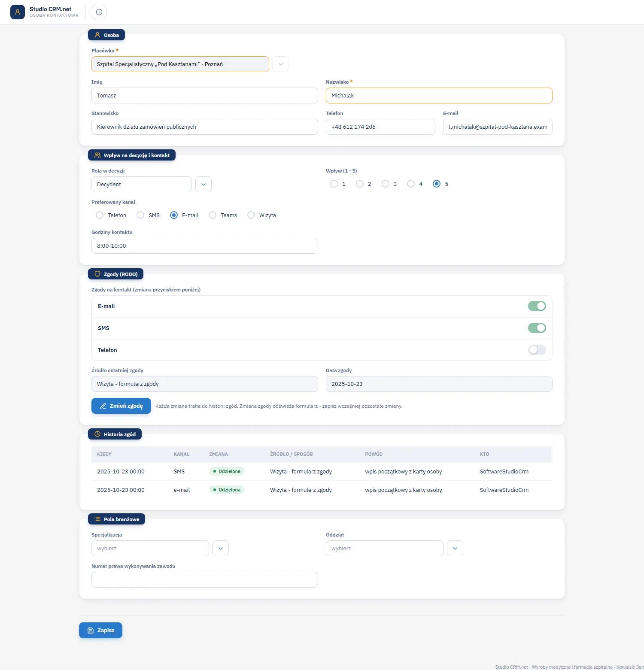The height and width of the screenshot is (670, 644).
Task: Select influence level 2
Action: [x=360, y=184]
